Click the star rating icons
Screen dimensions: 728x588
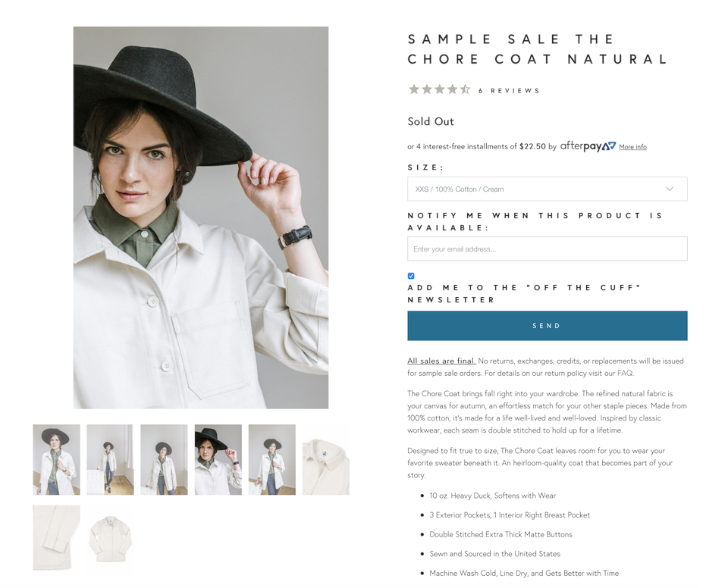click(439, 89)
